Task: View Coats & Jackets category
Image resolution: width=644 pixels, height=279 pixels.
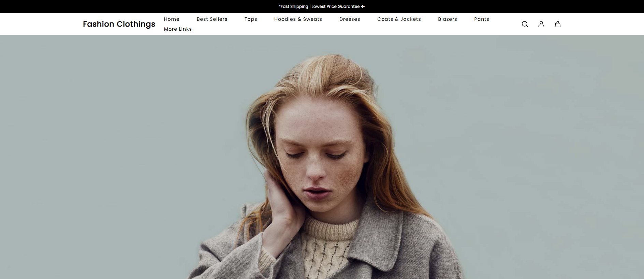Action: pyautogui.click(x=399, y=19)
